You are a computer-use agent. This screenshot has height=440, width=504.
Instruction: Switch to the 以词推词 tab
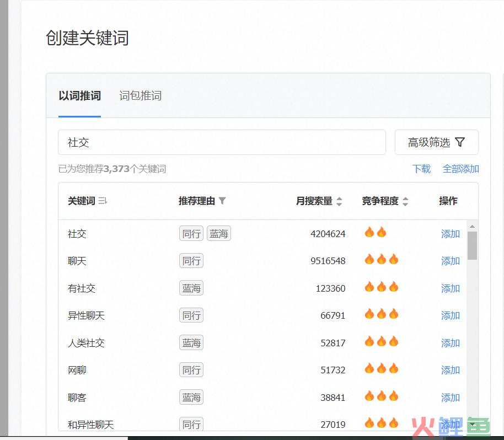coord(79,96)
